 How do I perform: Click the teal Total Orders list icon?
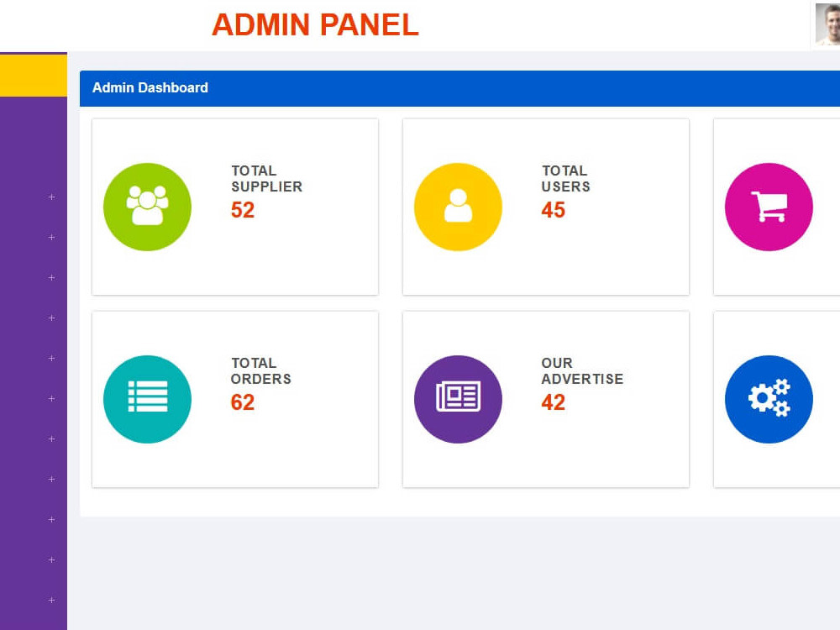[147, 399]
